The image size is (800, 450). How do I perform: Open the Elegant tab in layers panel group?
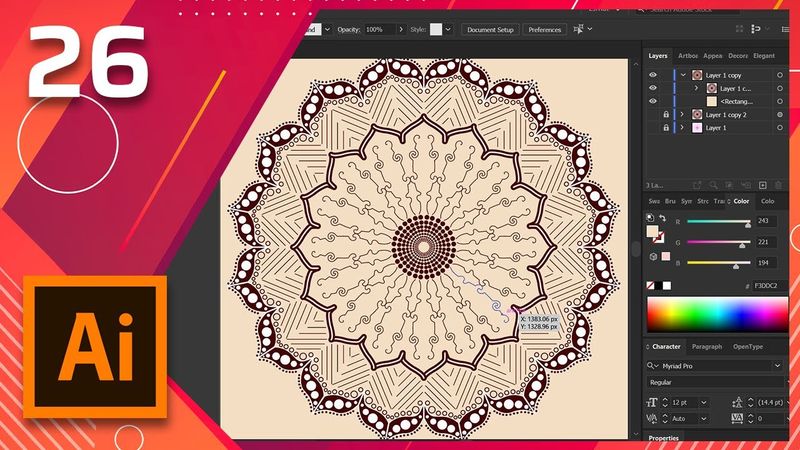point(763,56)
